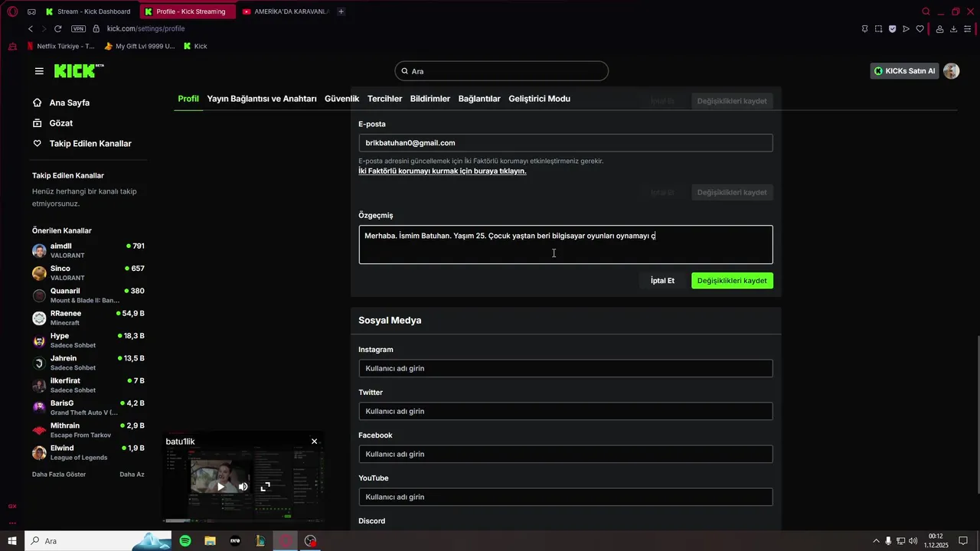Play the mini player video
This screenshot has width=980, height=551.
click(x=221, y=487)
